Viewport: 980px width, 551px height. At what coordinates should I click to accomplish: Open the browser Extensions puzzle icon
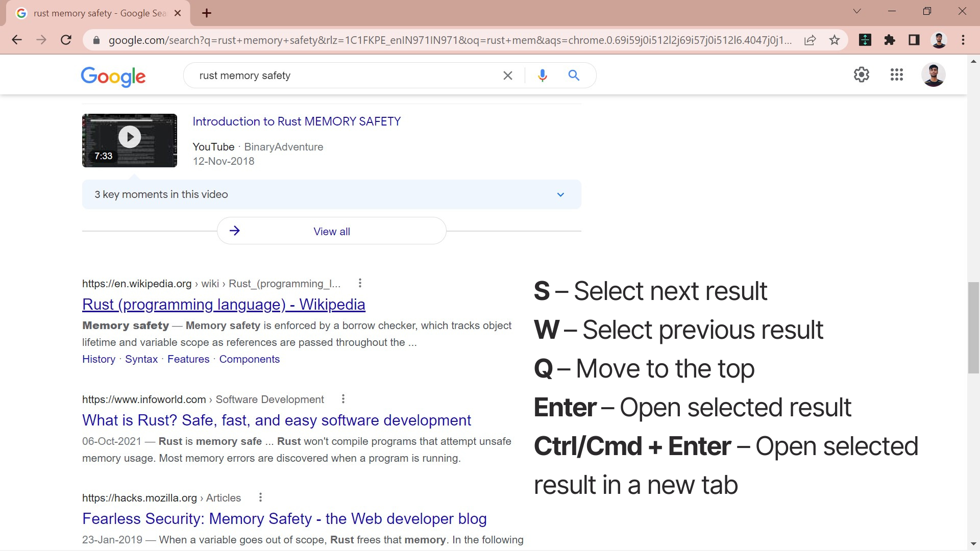(889, 40)
